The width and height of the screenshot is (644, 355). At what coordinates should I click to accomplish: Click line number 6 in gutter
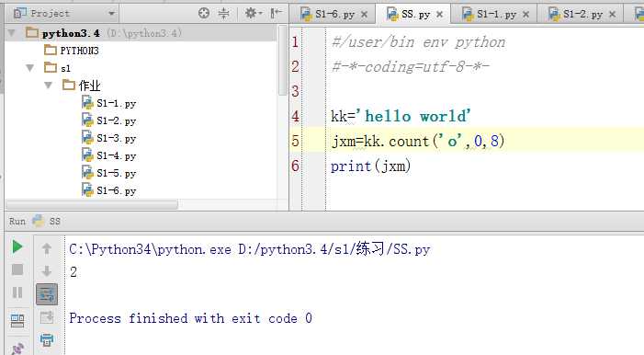[295, 166]
